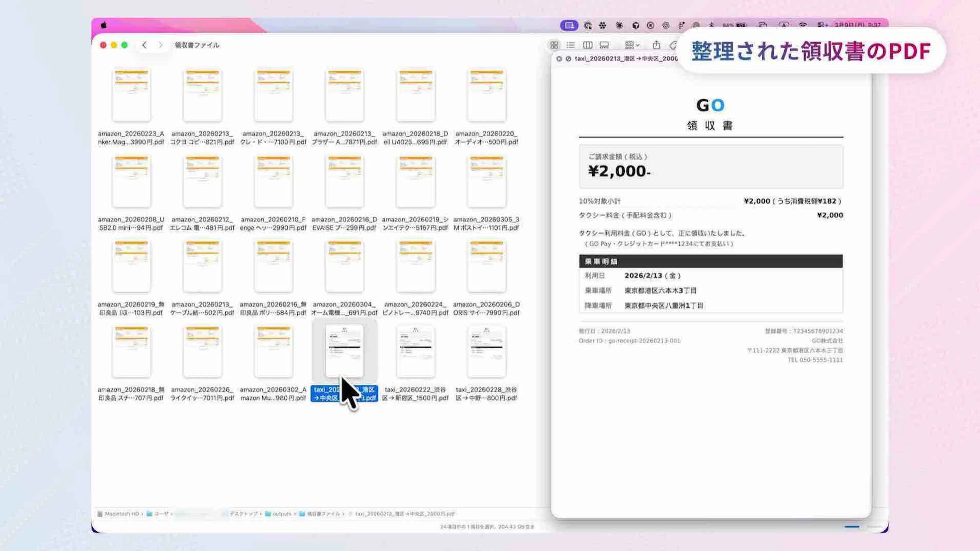Click the purple screen recording menu bar icon
Screen dimensions: 980x551
tap(569, 25)
